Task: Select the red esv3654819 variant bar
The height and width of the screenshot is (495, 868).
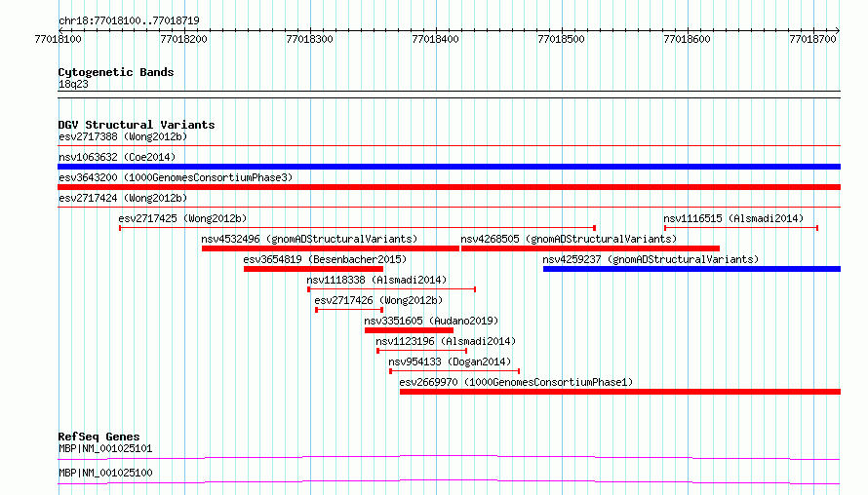Action: [313, 269]
